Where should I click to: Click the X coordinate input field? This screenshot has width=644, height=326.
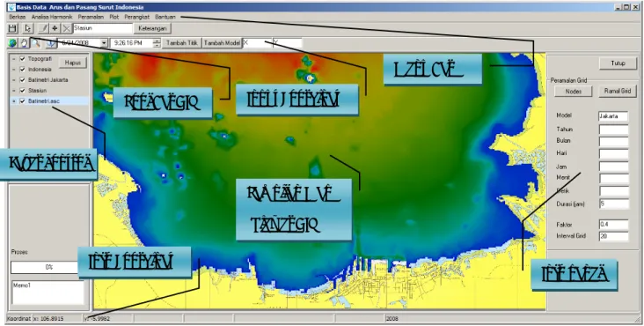[x=258, y=43]
